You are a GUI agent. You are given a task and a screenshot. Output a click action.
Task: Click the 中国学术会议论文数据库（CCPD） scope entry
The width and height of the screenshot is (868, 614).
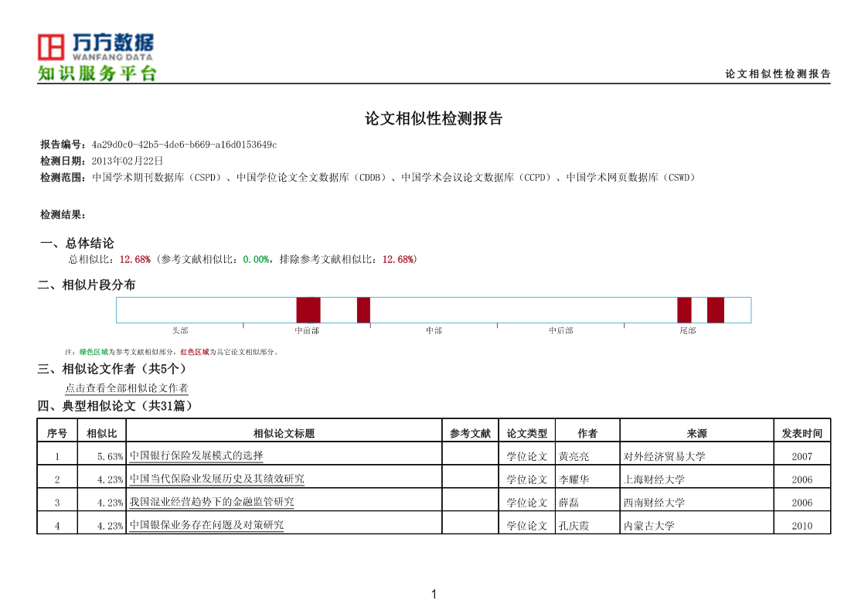[477, 178]
